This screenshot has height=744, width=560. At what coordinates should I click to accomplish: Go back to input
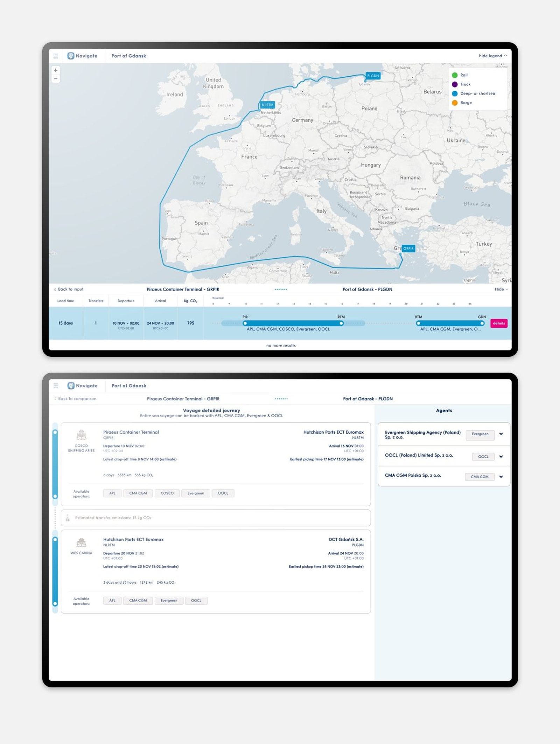(x=69, y=289)
